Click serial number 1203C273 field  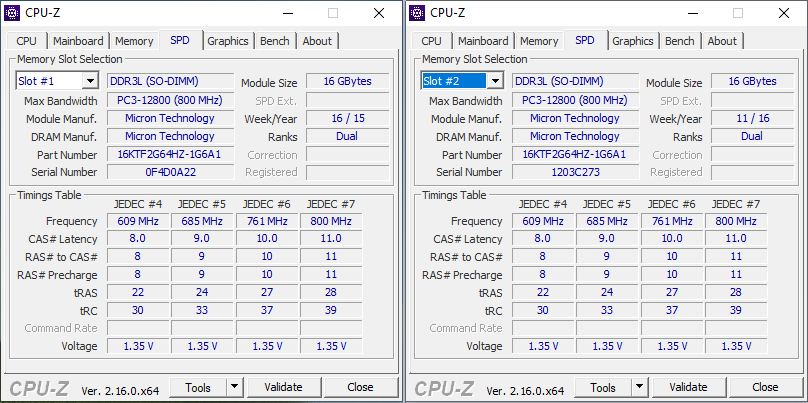coord(576,172)
